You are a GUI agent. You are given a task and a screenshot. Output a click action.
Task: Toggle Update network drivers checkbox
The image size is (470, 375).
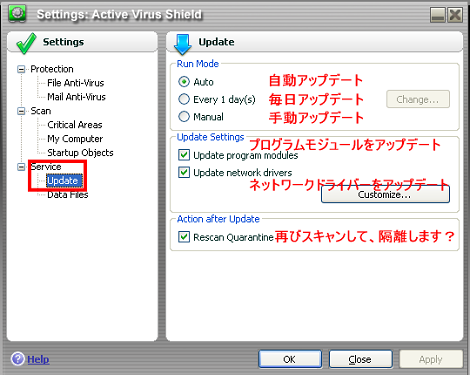click(x=184, y=172)
